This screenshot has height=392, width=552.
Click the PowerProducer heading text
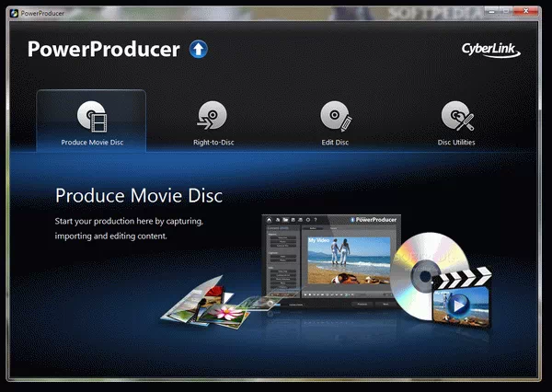tap(103, 50)
